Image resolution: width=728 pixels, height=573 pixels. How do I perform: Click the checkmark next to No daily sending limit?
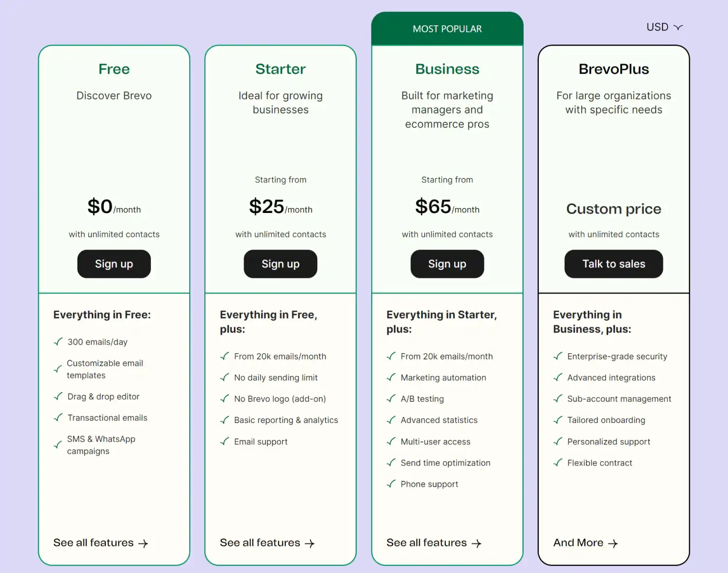tap(225, 377)
